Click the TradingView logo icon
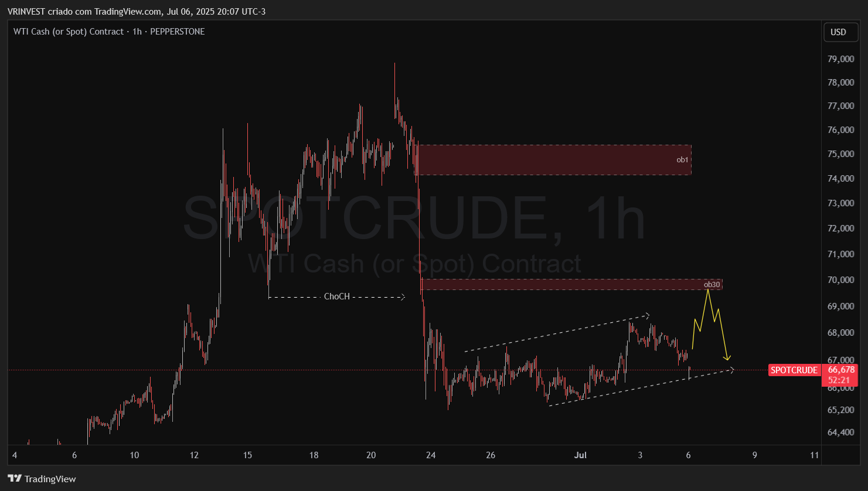Viewport: 868px width, 491px height. point(15,479)
